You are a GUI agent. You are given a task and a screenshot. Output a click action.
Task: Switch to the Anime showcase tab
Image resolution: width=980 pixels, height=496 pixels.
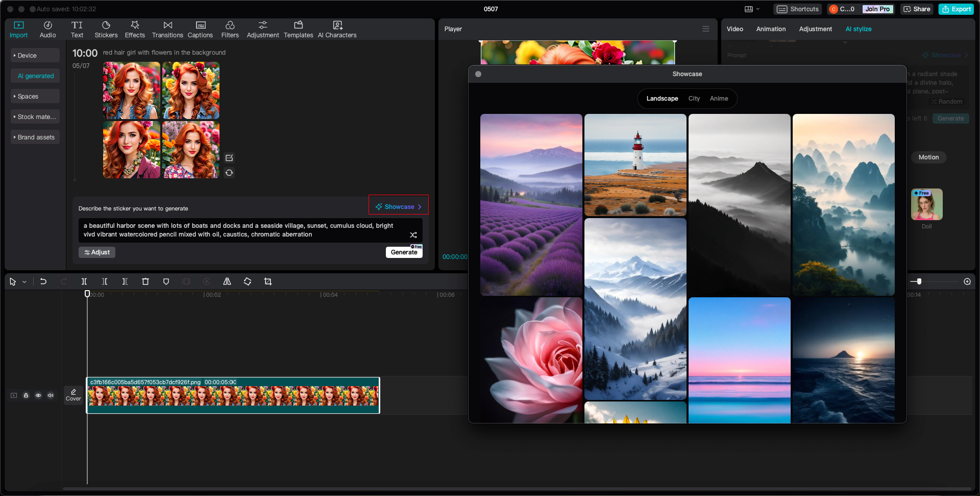[x=719, y=99]
